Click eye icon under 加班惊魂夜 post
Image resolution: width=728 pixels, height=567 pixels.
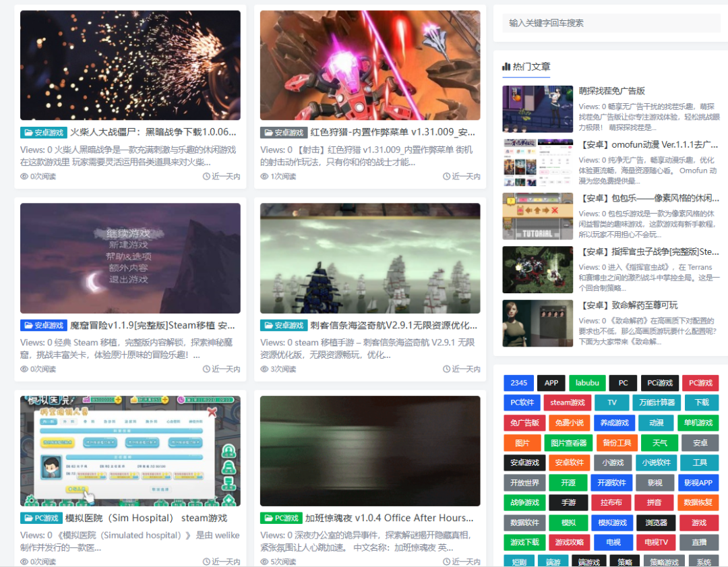coord(265,562)
